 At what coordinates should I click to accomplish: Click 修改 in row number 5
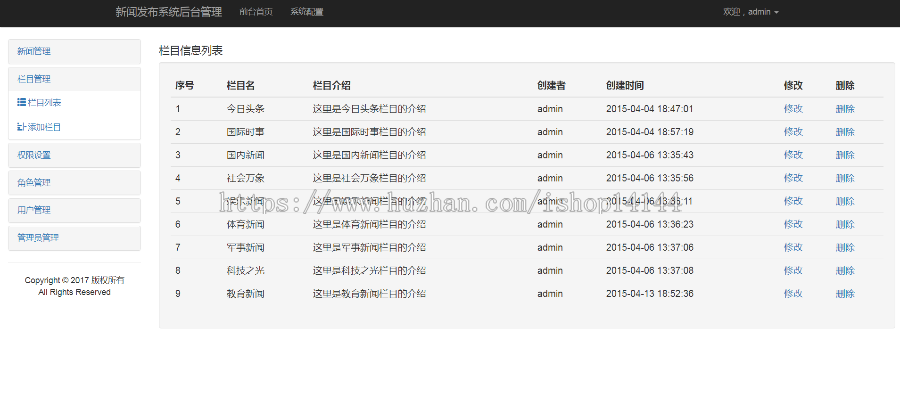[x=793, y=201]
